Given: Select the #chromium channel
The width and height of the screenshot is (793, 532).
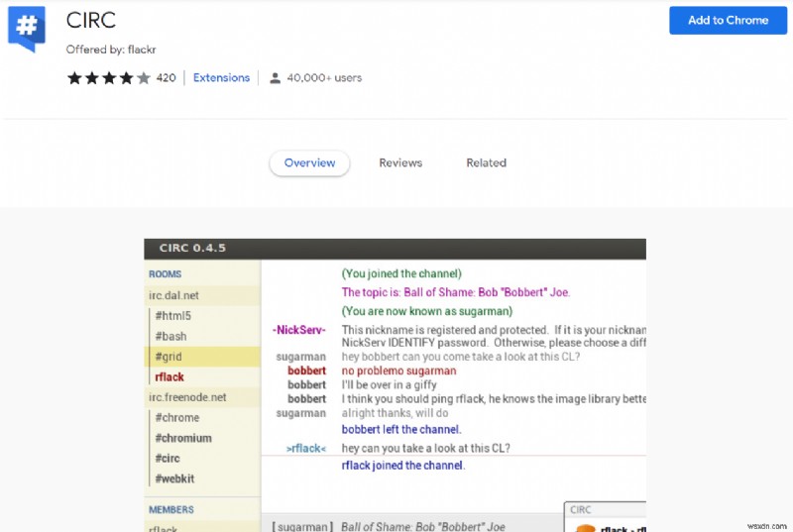Looking at the screenshot, I should [x=182, y=438].
